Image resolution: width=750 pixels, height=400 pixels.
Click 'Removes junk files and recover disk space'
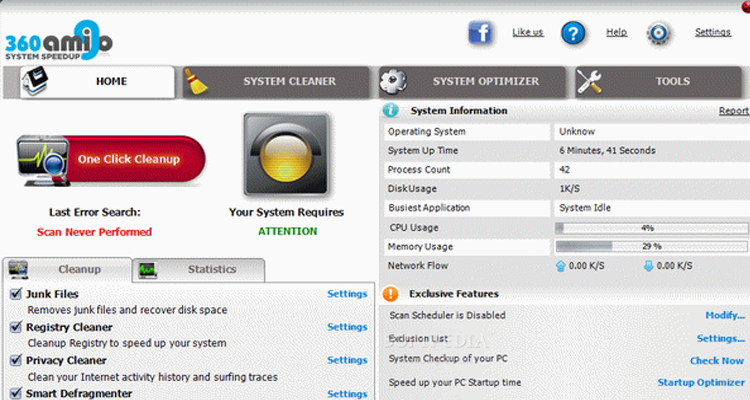(127, 310)
